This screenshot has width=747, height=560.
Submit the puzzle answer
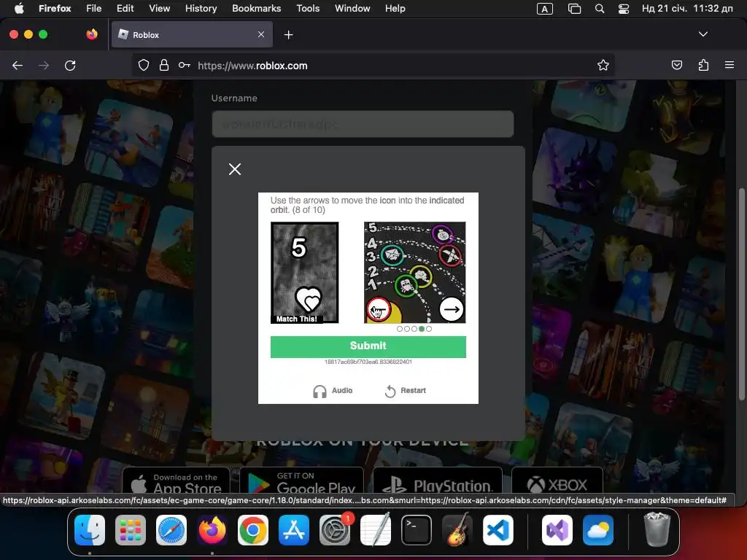pyautogui.click(x=368, y=346)
